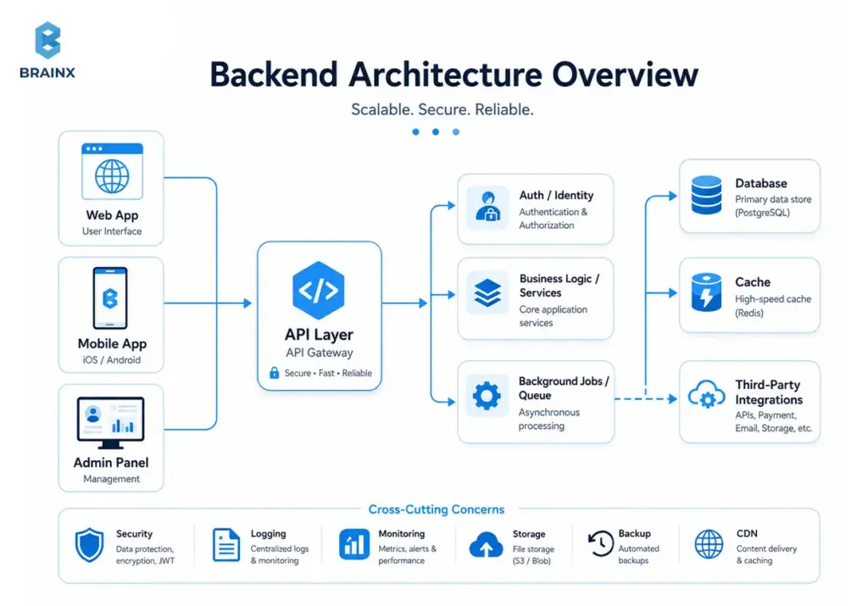This screenshot has height=606, width=868.
Task: Click 'Centralized logs & monitoring' text
Action: [x=280, y=554]
